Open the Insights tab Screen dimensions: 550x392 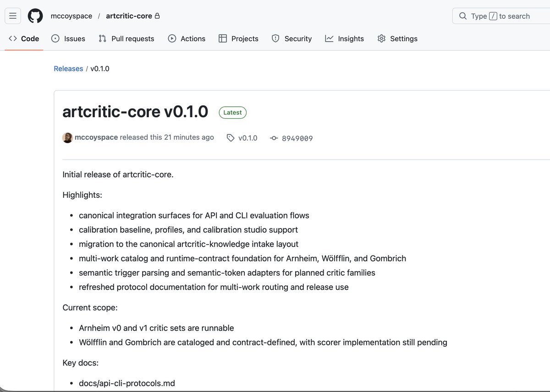pos(344,38)
